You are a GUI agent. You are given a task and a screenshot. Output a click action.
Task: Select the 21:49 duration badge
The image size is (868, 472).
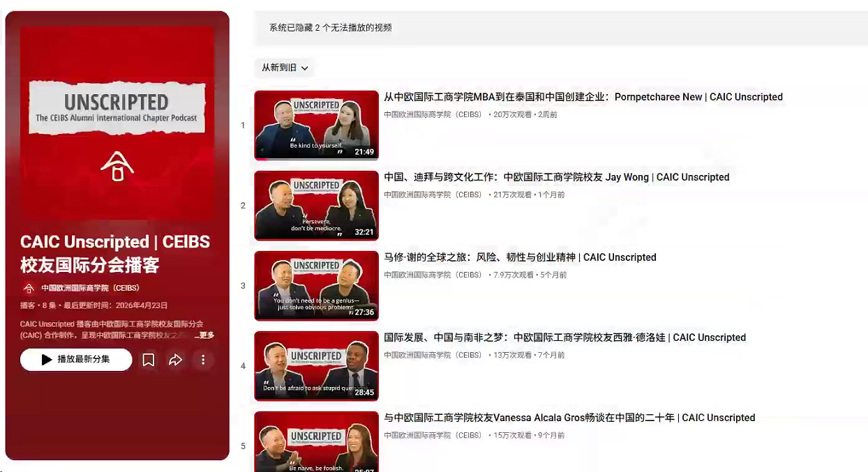364,152
